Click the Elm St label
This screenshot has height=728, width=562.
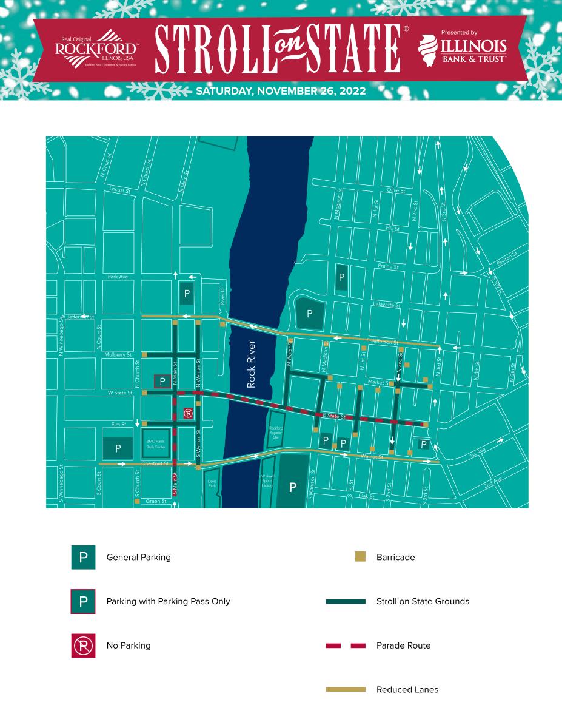tap(119, 425)
